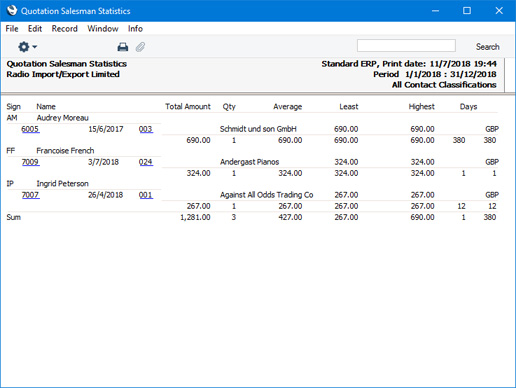This screenshot has width=516, height=388.
Task: Select the Ingrid Peterson name
Action: tap(62, 184)
